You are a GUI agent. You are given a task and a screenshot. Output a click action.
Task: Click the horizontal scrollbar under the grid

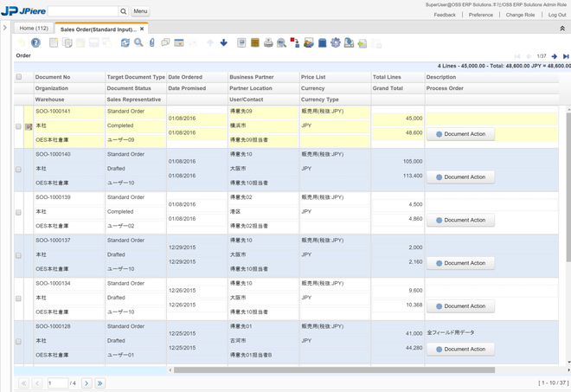[x=333, y=370]
